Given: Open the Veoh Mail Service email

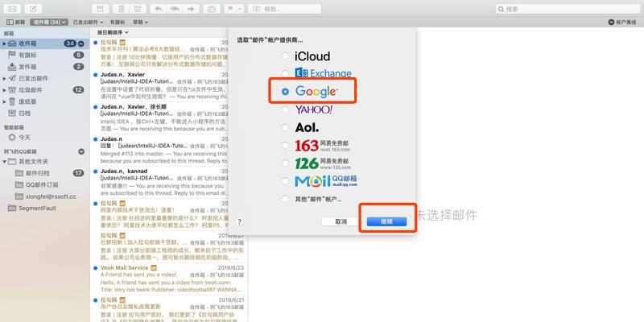Looking at the screenshot, I should 168,279.
